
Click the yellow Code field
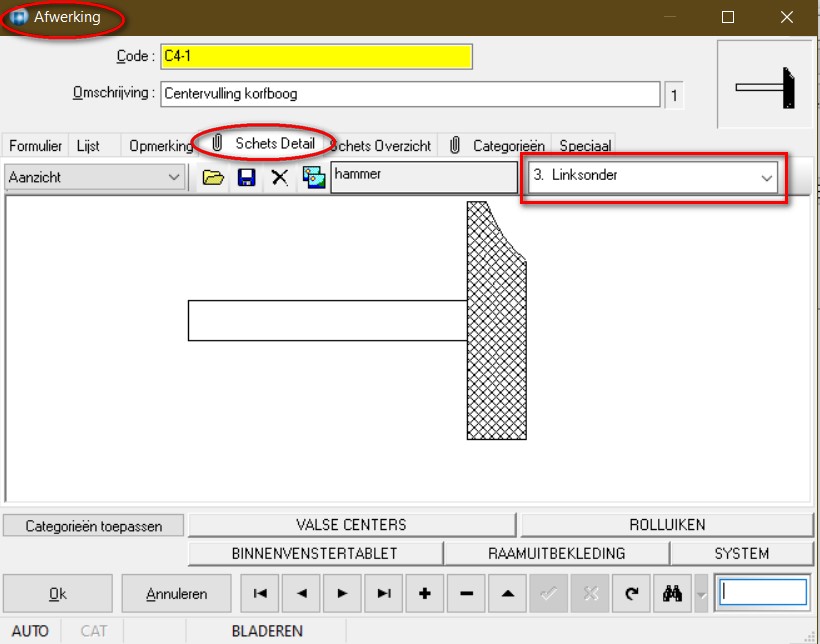click(316, 57)
